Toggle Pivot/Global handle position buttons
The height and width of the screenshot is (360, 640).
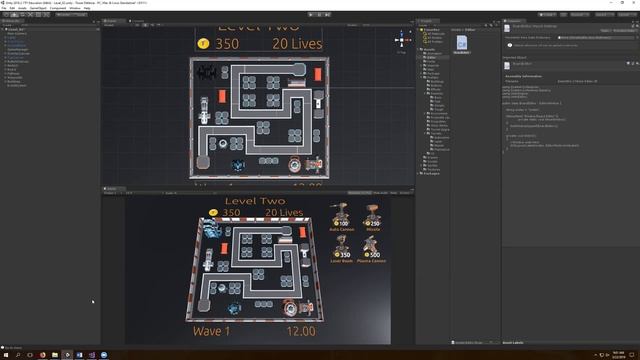(71, 15)
